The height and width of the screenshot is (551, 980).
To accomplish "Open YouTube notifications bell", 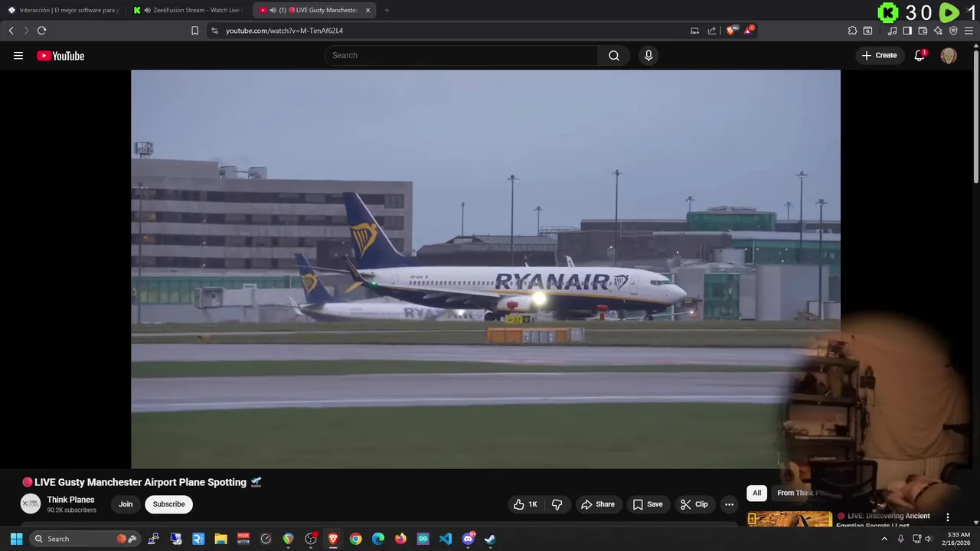I will (920, 55).
